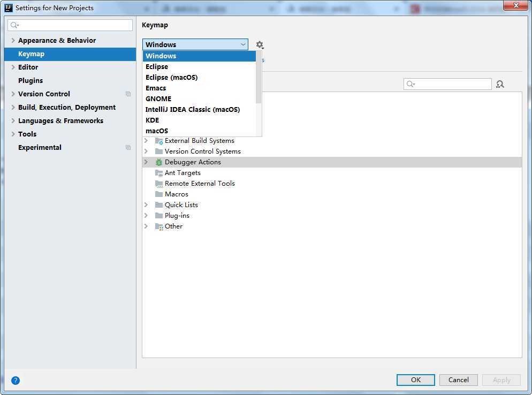Image resolution: width=532 pixels, height=395 pixels.
Task: Click the Cancel button
Action: pyautogui.click(x=458, y=380)
